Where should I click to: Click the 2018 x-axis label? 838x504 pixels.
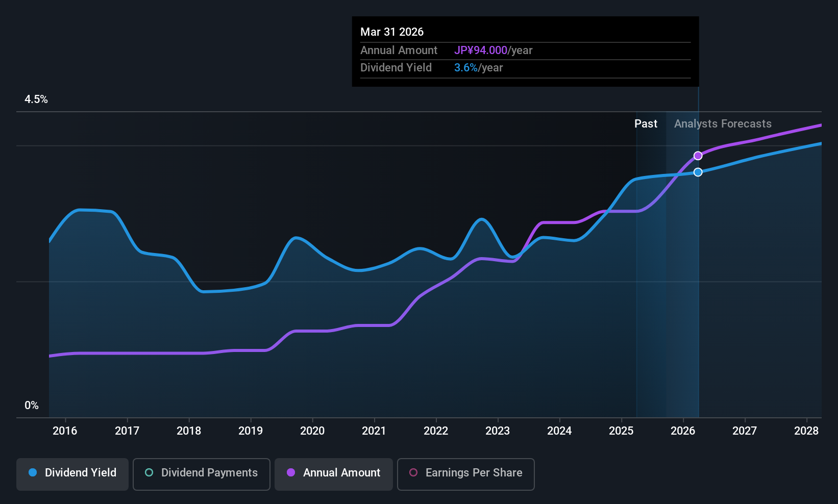(189, 431)
